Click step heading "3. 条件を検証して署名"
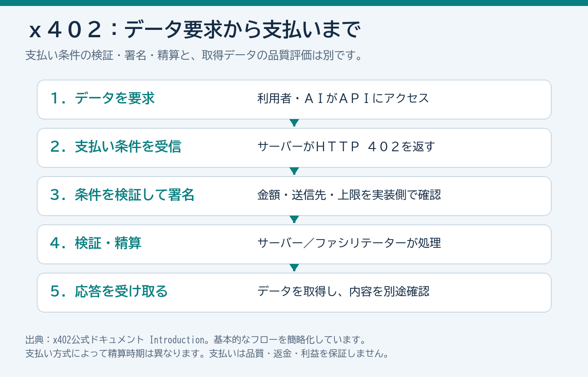588x377 pixels. [122, 195]
